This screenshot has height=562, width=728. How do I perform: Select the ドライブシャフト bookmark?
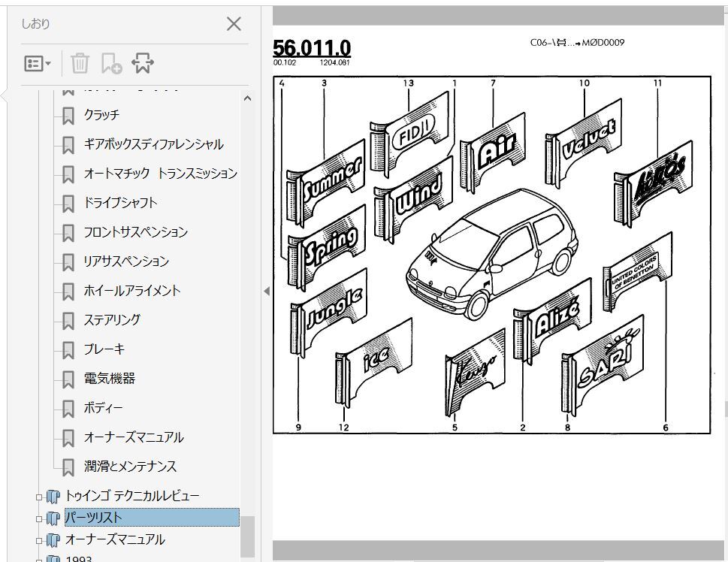click(x=120, y=203)
